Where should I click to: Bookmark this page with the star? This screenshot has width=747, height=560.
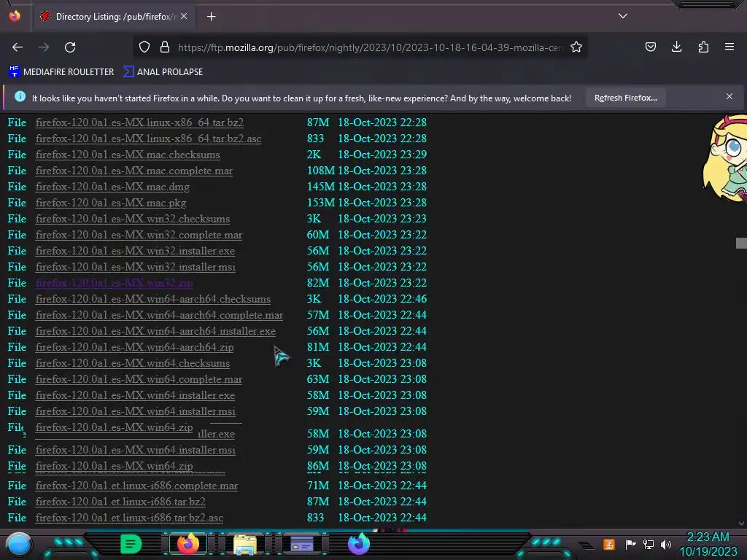click(576, 47)
